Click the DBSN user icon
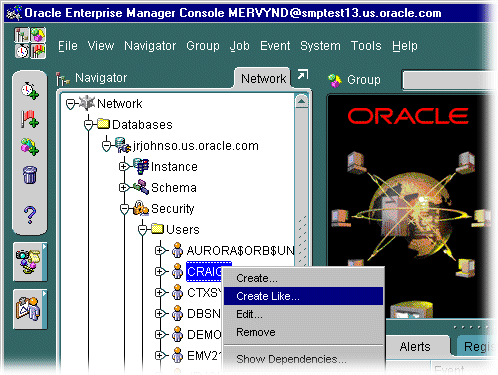Screen dimensions: 498x375 pos(177,313)
